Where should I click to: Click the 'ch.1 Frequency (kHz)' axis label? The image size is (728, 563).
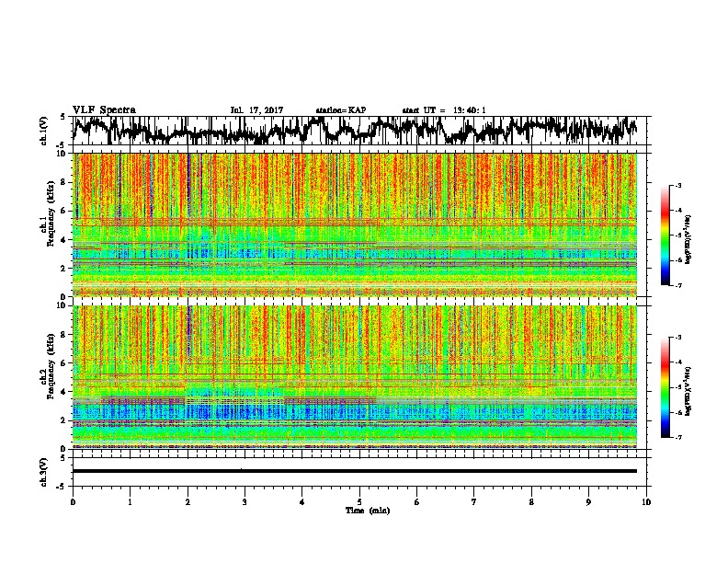(47, 214)
